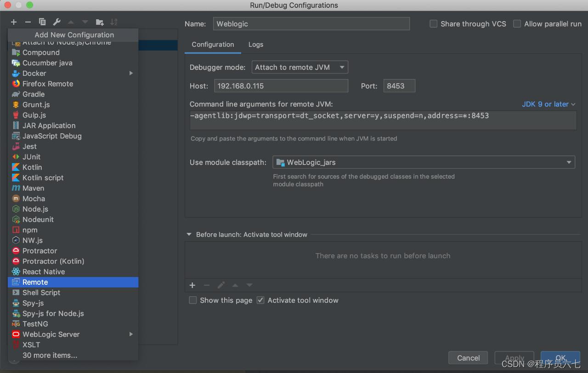This screenshot has height=373, width=588.
Task: Click the minus Remove Configuration toolbar icon
Action: tap(28, 22)
